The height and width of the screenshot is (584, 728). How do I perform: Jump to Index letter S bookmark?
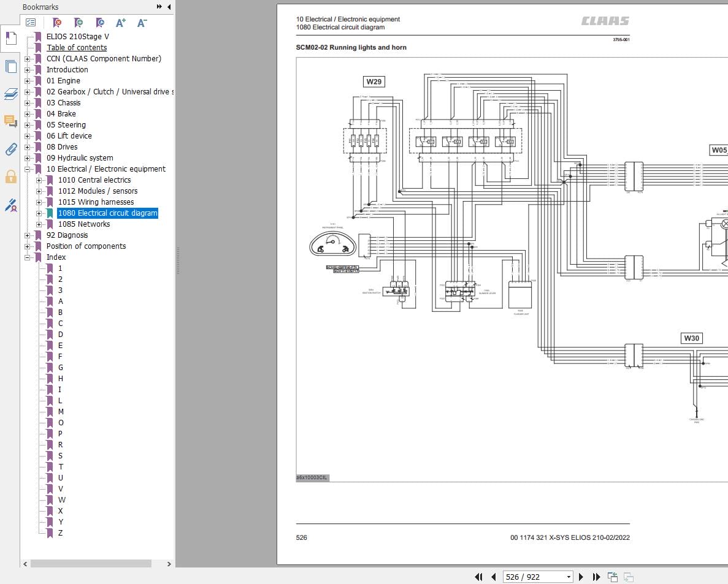tap(60, 455)
